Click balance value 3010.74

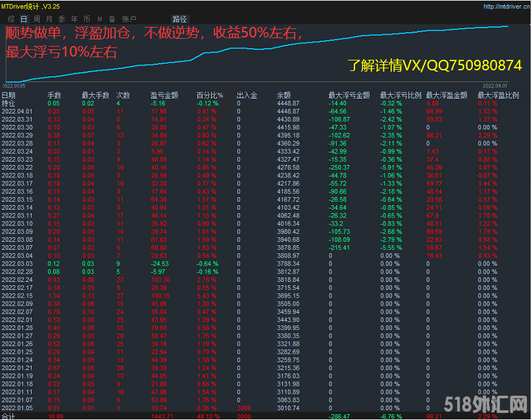click(x=288, y=408)
